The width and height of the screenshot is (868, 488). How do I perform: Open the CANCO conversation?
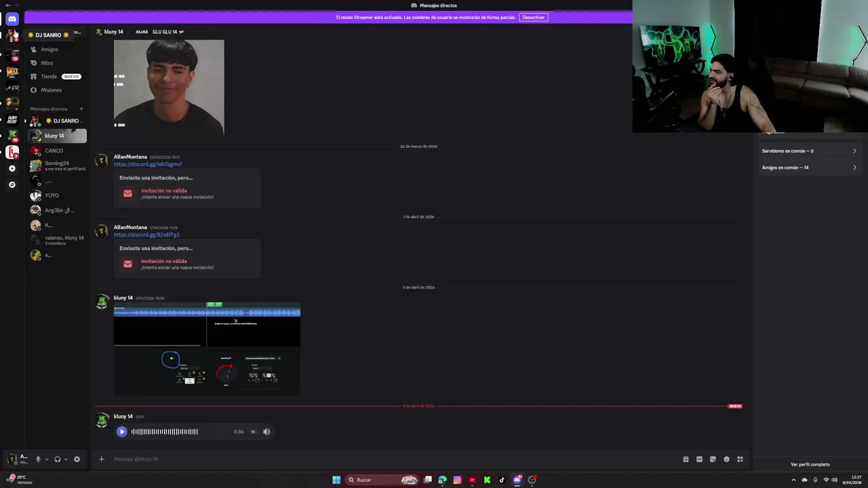coord(57,150)
